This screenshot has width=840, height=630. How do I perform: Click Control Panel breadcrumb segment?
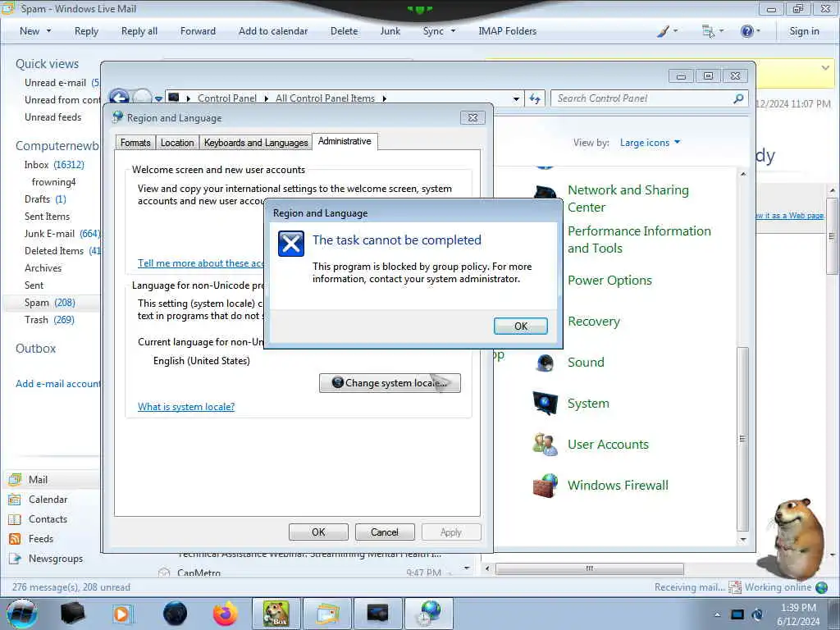pyautogui.click(x=226, y=98)
